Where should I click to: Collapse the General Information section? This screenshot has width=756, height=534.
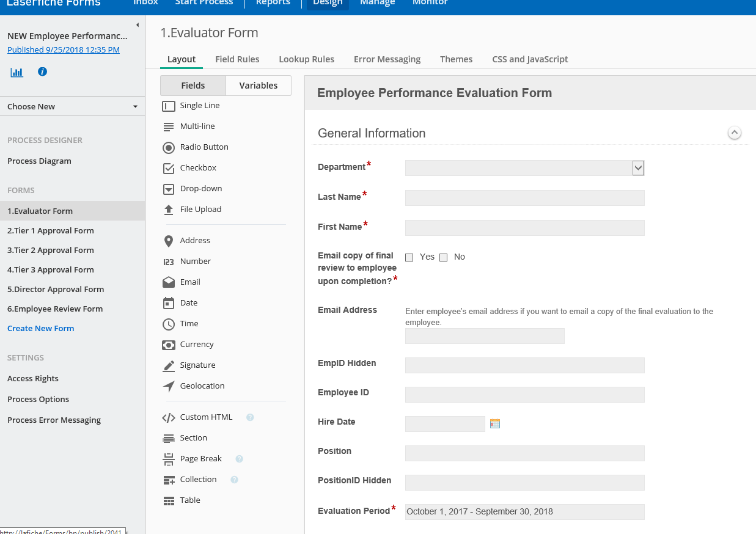point(735,133)
